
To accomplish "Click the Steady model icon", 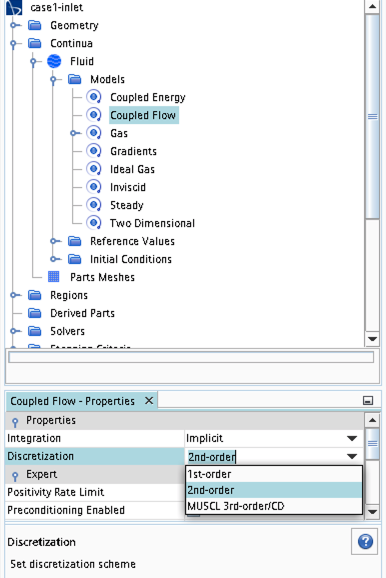I will coord(94,205).
